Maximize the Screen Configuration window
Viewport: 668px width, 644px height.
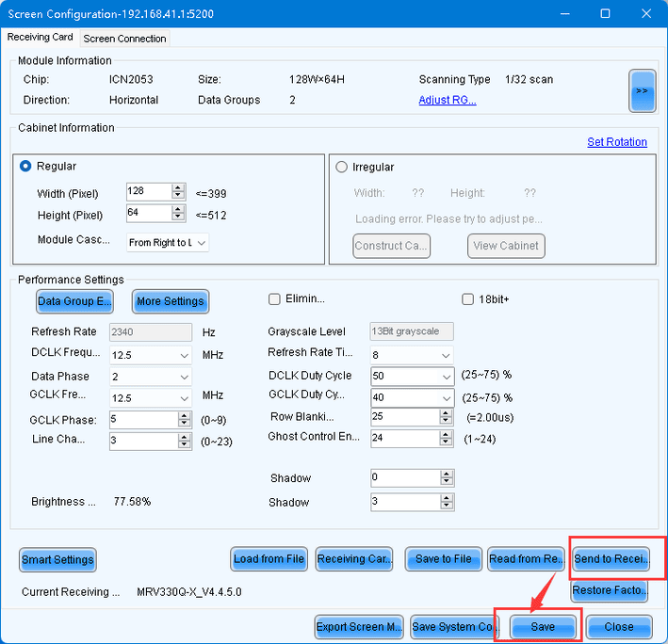605,13
